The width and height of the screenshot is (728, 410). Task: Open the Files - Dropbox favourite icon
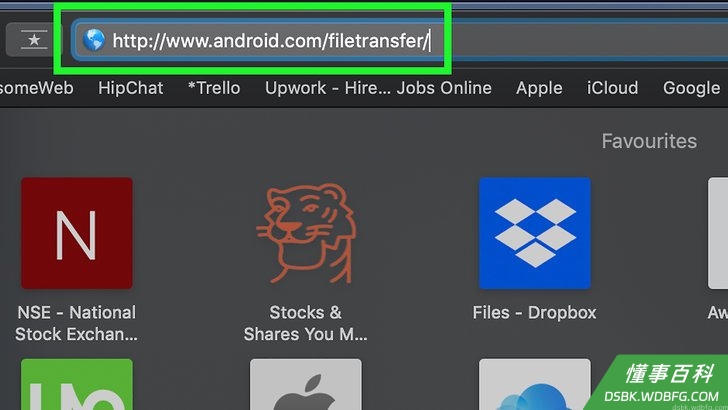point(535,233)
